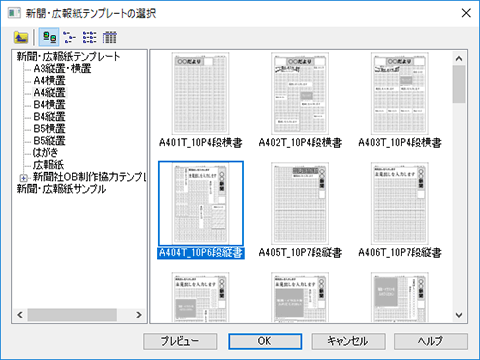
Task: Select A403T_10P4段横書 template thumbnail
Action: tap(400, 93)
